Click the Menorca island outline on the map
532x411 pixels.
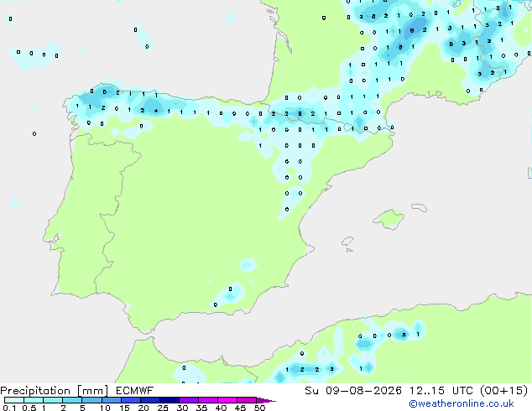click(x=420, y=207)
